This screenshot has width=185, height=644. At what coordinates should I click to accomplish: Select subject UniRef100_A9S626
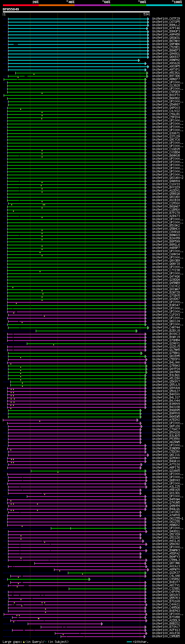pos(166,63)
